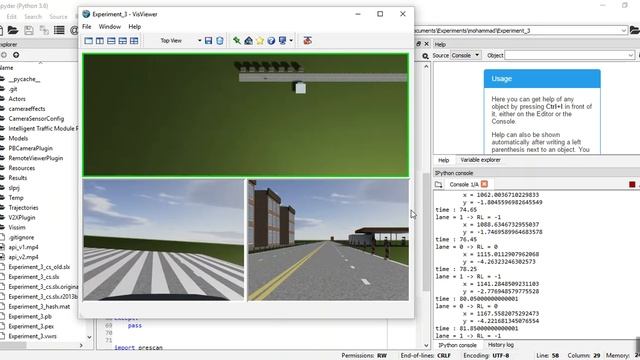
Task: Click the red stop button in IPython console
Action: point(632,184)
